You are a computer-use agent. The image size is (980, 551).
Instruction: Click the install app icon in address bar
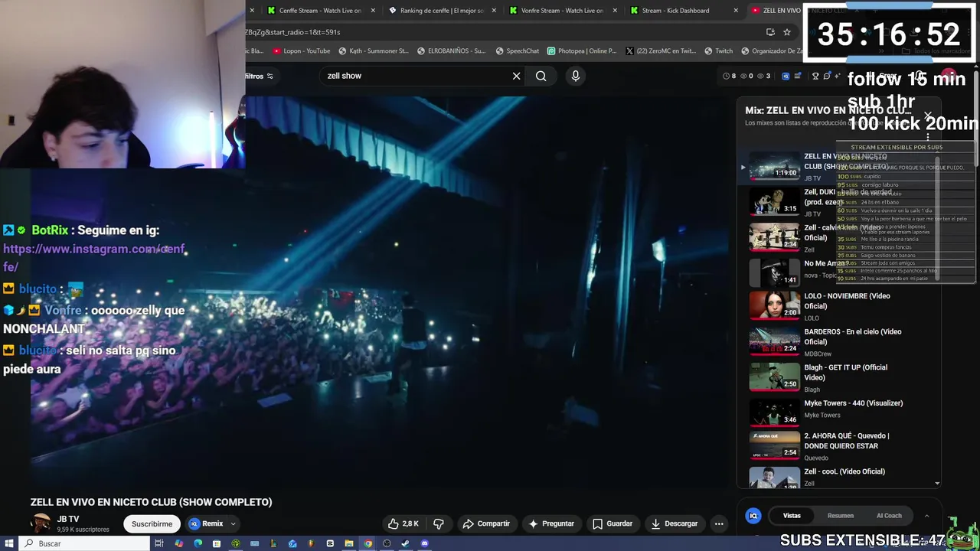coord(770,32)
